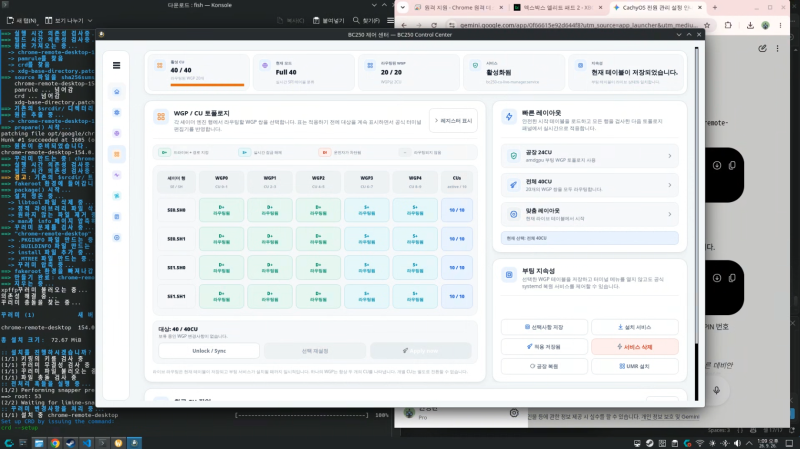Open the bottom round gear sidebar icon

click(x=116, y=238)
